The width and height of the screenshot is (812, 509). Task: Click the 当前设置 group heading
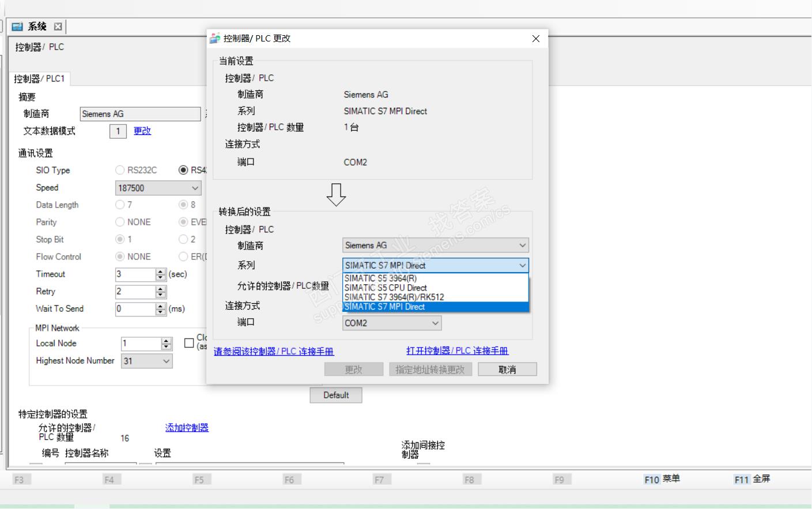coord(236,61)
